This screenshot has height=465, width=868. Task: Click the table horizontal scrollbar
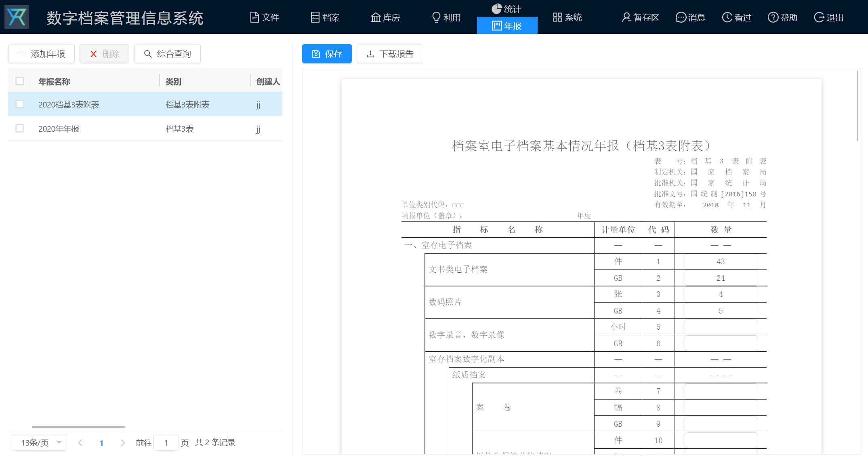[x=79, y=427]
